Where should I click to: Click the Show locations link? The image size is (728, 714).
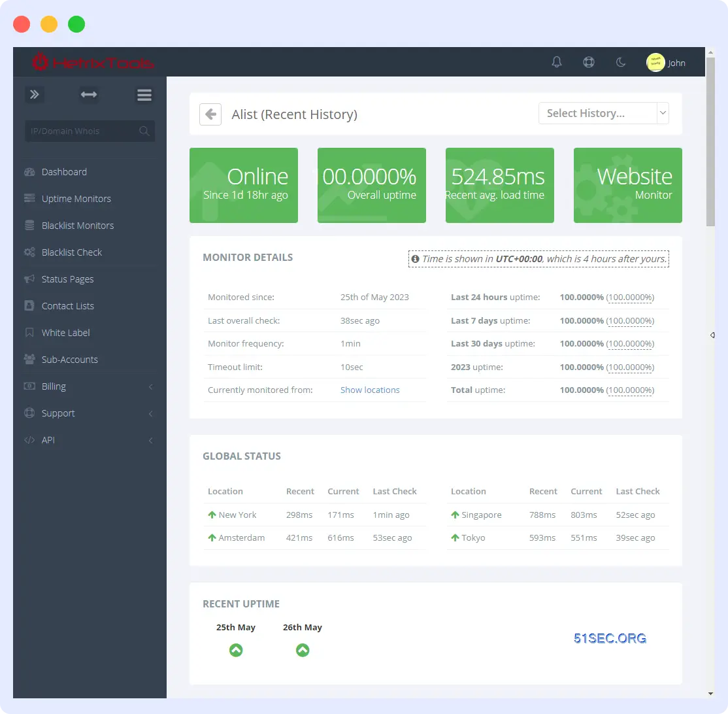pos(370,390)
